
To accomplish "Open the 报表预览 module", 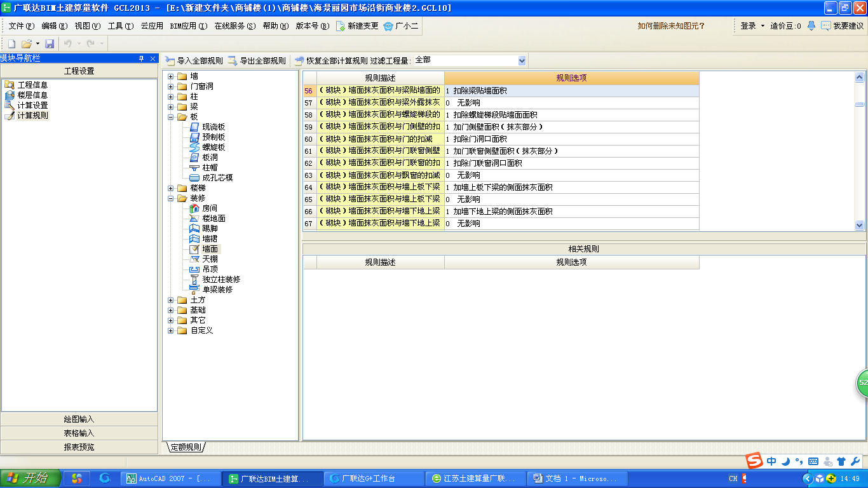I will pos(79,447).
